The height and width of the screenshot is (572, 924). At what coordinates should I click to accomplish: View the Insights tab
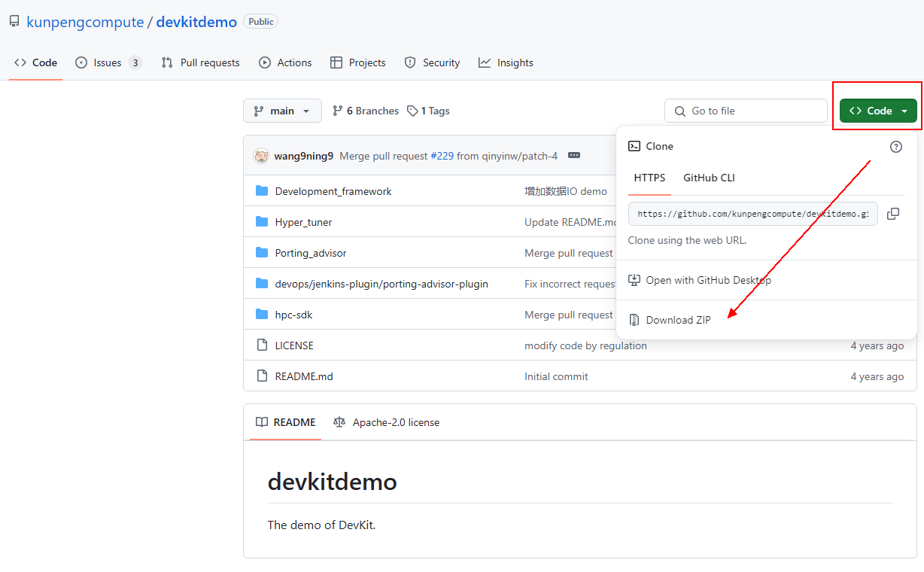click(x=506, y=62)
